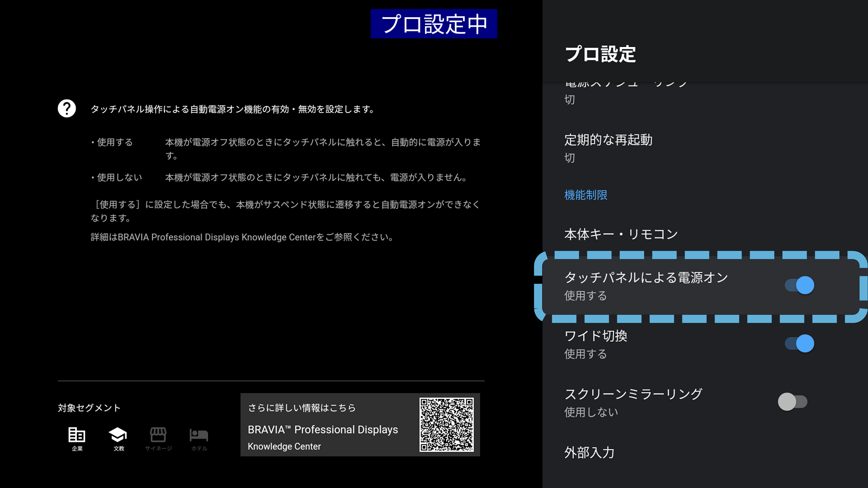
Task: Click the プロ設定 panel title
Action: point(600,54)
